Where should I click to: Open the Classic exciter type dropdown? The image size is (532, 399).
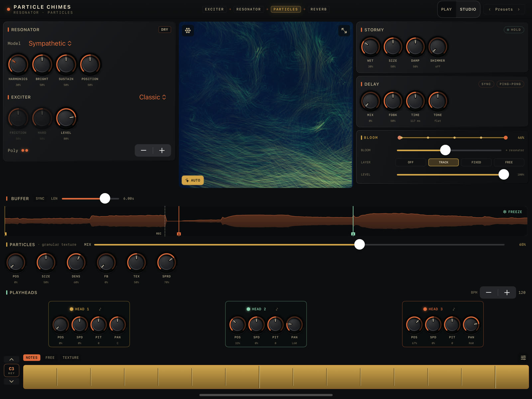(x=153, y=97)
